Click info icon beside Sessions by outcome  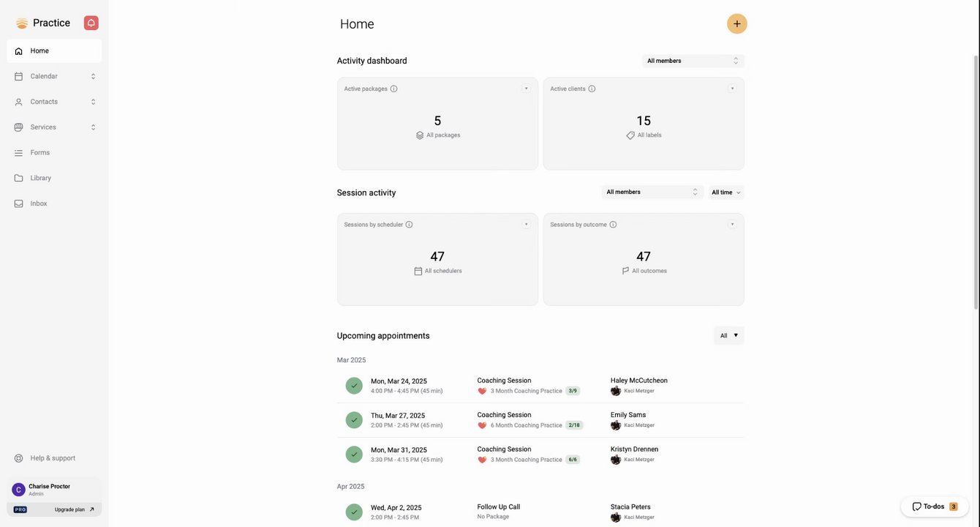(x=613, y=225)
